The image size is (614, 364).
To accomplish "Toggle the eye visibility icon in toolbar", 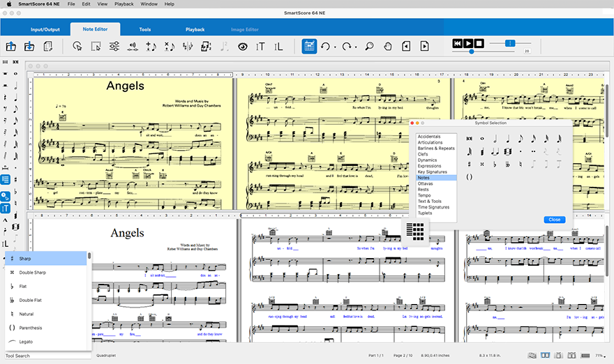I will (x=243, y=47).
